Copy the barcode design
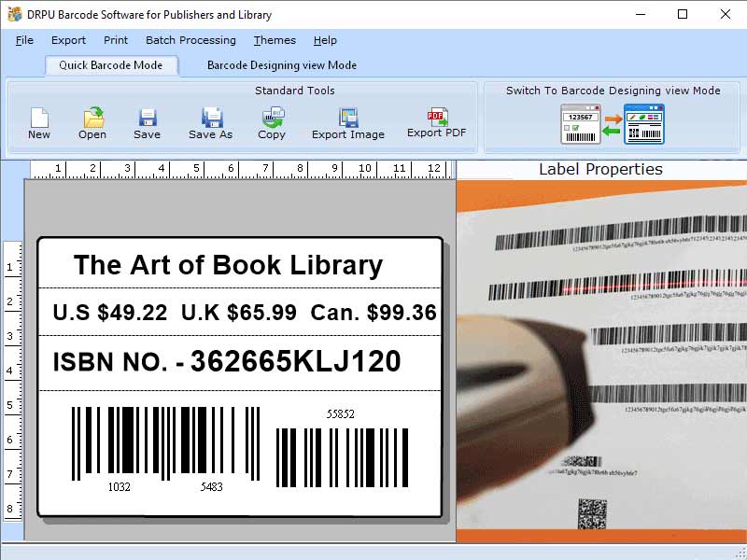This screenshot has height=560, width=747. pyautogui.click(x=271, y=122)
